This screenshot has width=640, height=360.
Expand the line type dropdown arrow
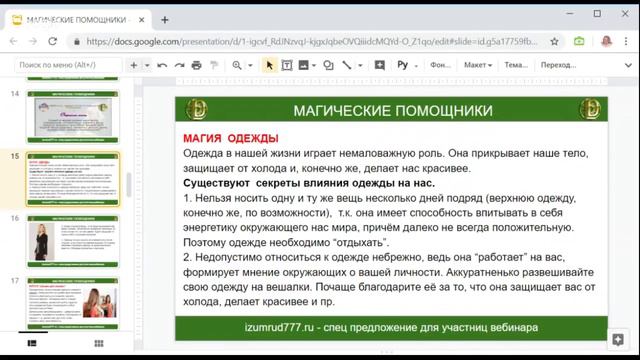point(360,65)
